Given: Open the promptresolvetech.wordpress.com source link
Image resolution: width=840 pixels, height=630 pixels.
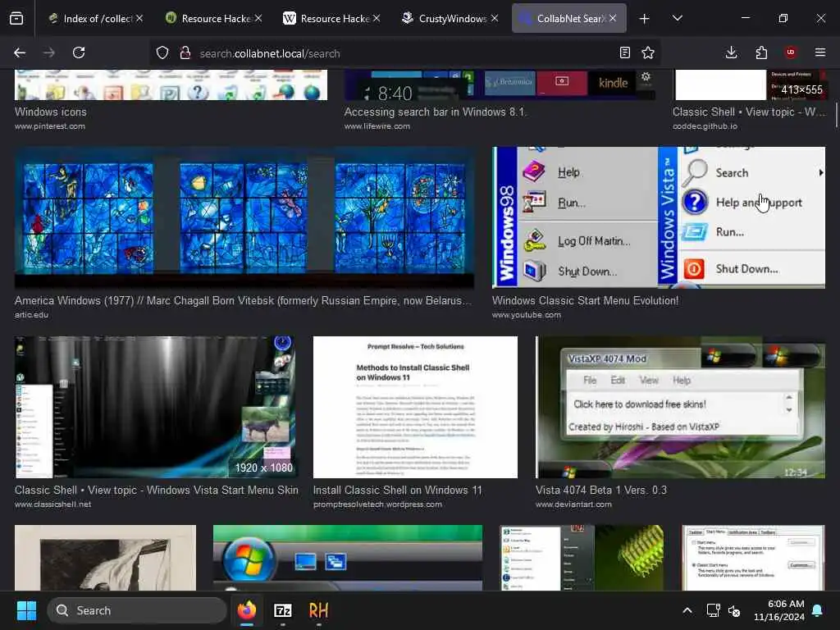Looking at the screenshot, I should point(377,504).
